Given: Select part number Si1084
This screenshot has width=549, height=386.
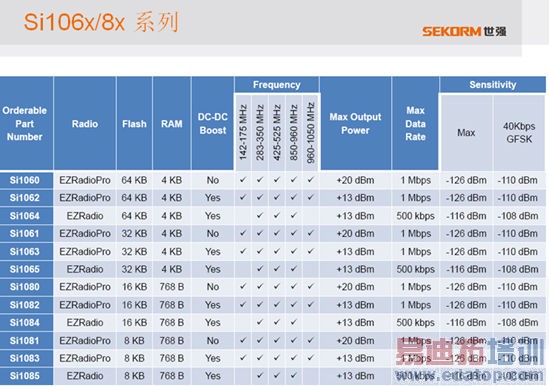Looking at the screenshot, I should click(25, 323).
